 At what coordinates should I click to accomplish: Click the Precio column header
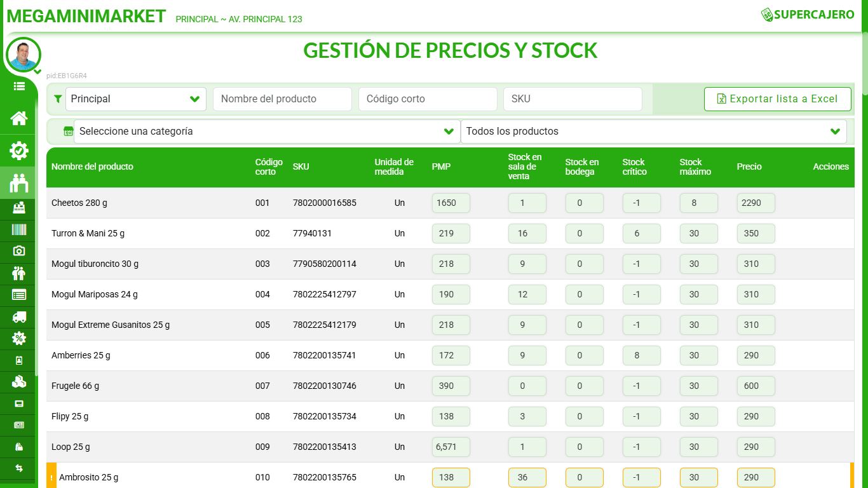tap(749, 166)
